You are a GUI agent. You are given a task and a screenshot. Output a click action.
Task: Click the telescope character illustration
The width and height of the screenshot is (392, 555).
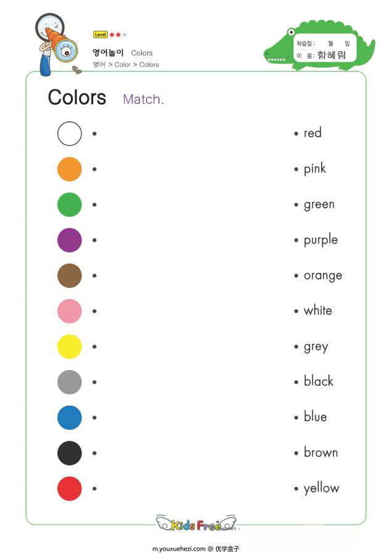tap(56, 44)
